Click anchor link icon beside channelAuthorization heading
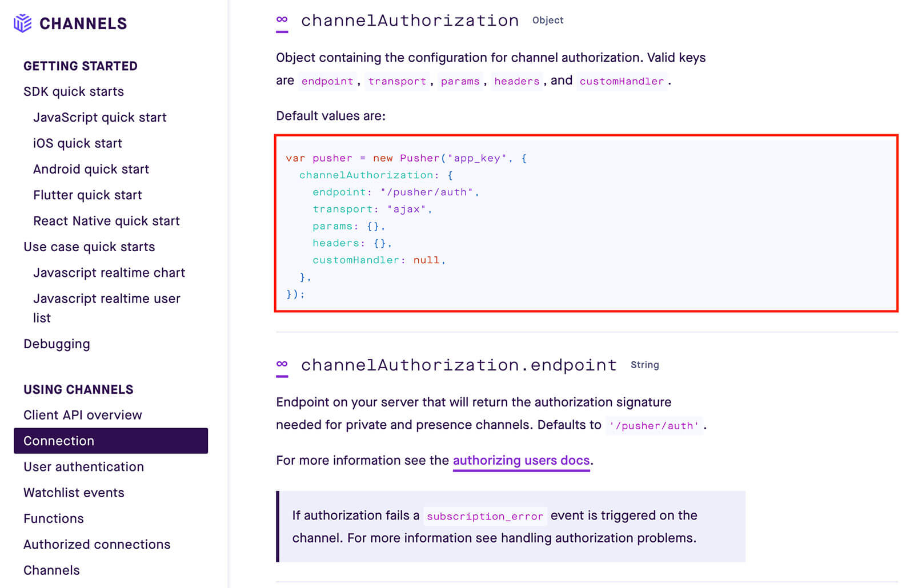914x588 pixels. click(x=282, y=21)
